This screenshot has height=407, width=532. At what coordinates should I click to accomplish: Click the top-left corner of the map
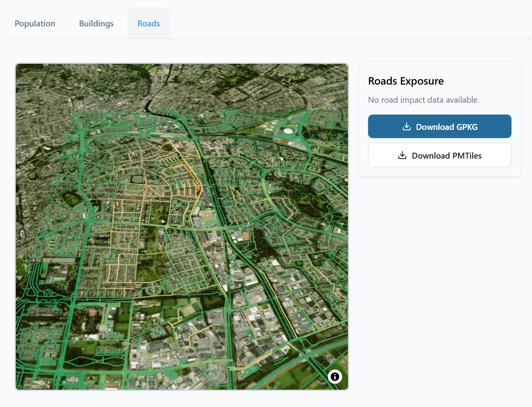coord(18,67)
